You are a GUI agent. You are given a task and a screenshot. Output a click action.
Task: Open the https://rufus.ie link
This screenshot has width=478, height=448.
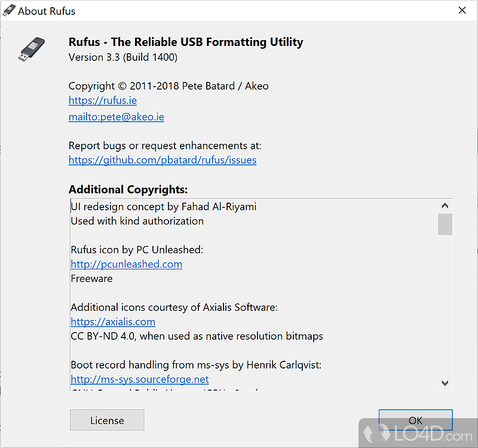point(103,100)
